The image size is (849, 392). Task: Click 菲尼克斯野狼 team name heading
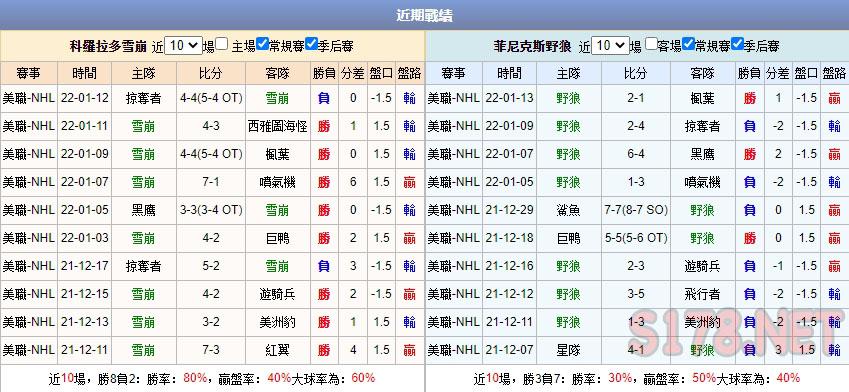(x=532, y=47)
